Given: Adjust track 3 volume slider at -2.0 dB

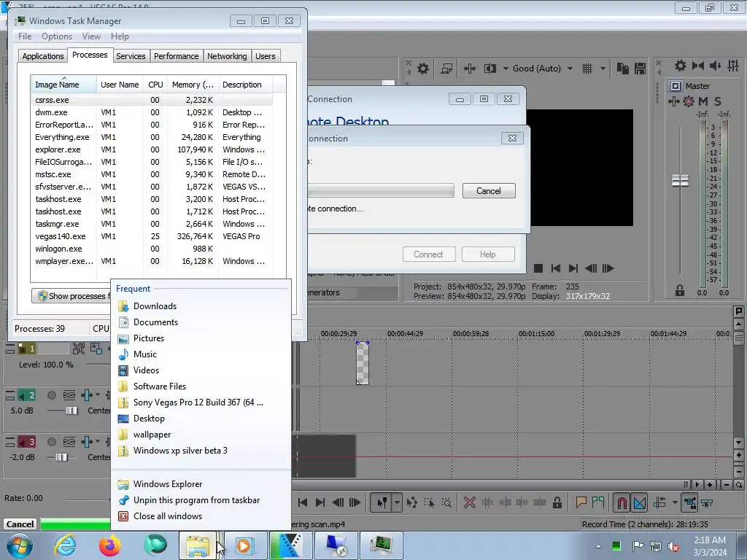Looking at the screenshot, I should (61, 457).
